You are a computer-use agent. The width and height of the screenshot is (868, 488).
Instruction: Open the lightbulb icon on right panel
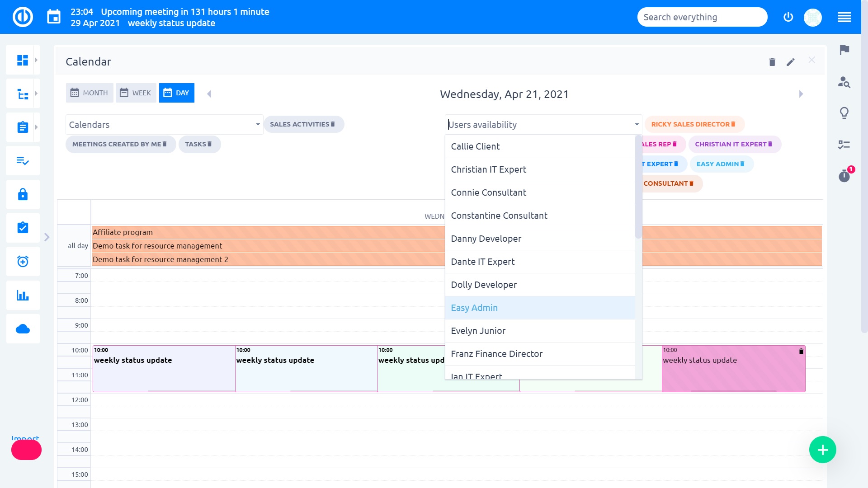pyautogui.click(x=844, y=113)
